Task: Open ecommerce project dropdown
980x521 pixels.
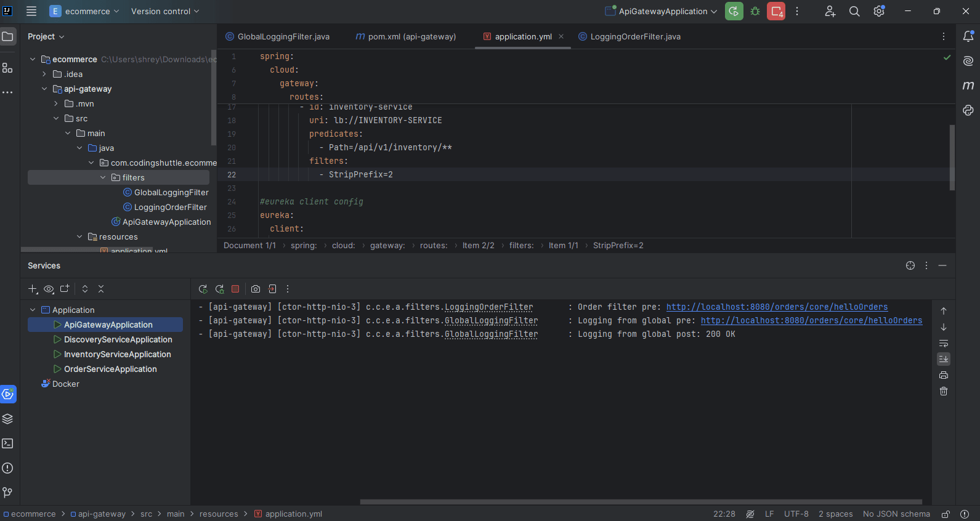Action: click(x=84, y=11)
